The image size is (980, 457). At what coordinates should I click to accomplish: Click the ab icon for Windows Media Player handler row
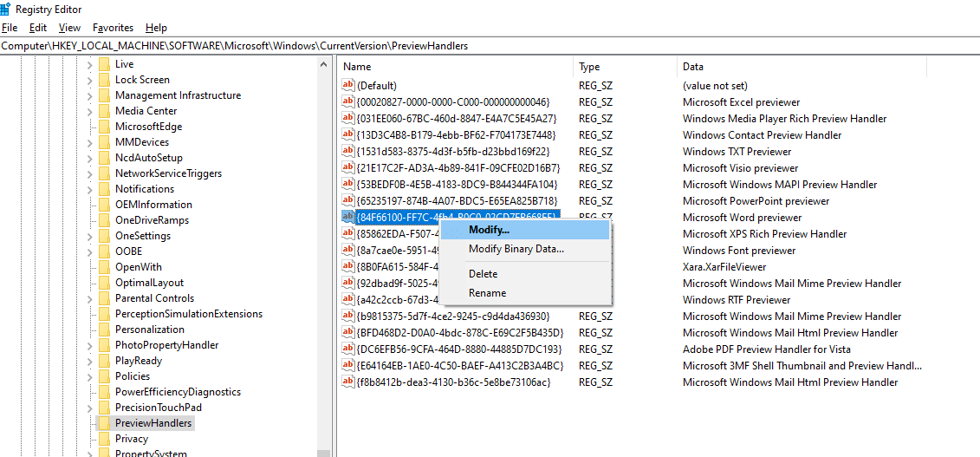[x=348, y=118]
